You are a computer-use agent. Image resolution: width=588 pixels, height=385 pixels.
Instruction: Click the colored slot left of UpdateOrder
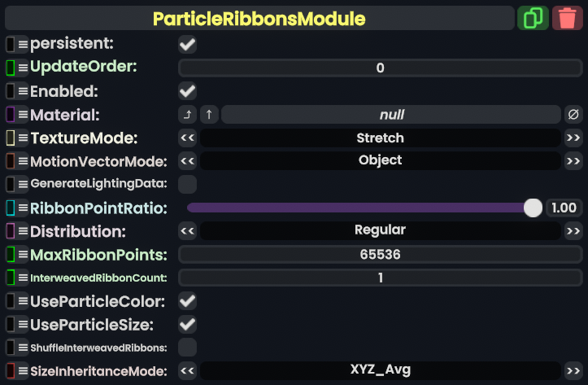pyautogui.click(x=11, y=68)
